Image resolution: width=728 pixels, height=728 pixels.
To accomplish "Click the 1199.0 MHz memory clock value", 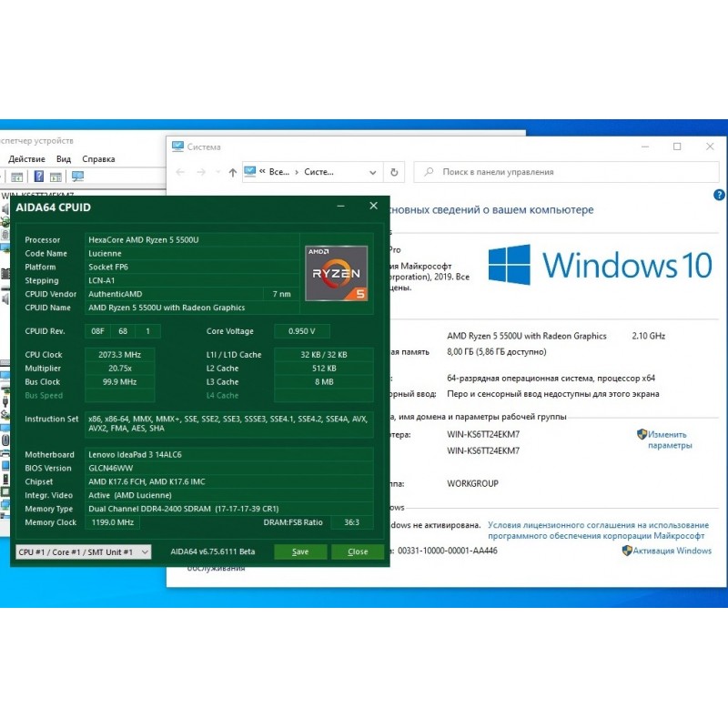I will point(112,522).
